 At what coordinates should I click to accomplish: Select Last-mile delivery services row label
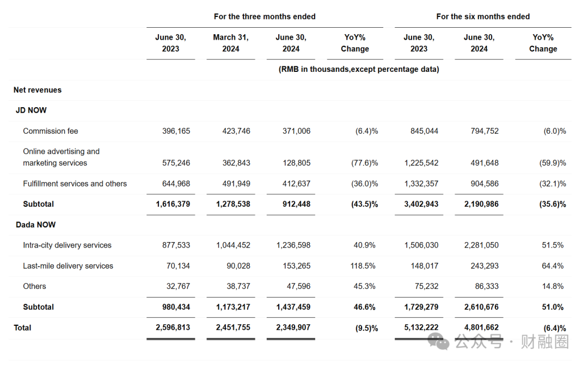(68, 265)
